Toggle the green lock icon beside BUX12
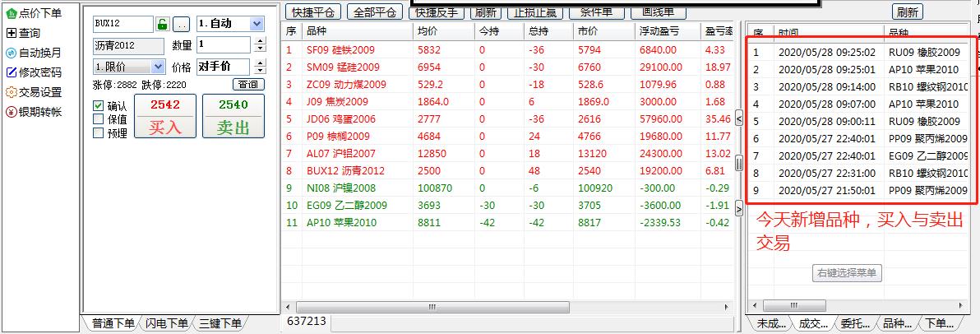The image size is (980, 334). [163, 25]
